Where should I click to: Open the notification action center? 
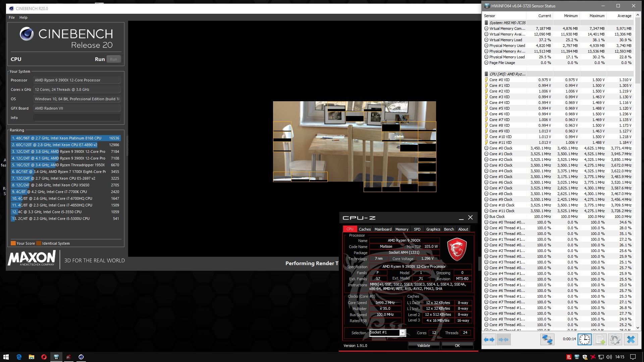[633, 357]
